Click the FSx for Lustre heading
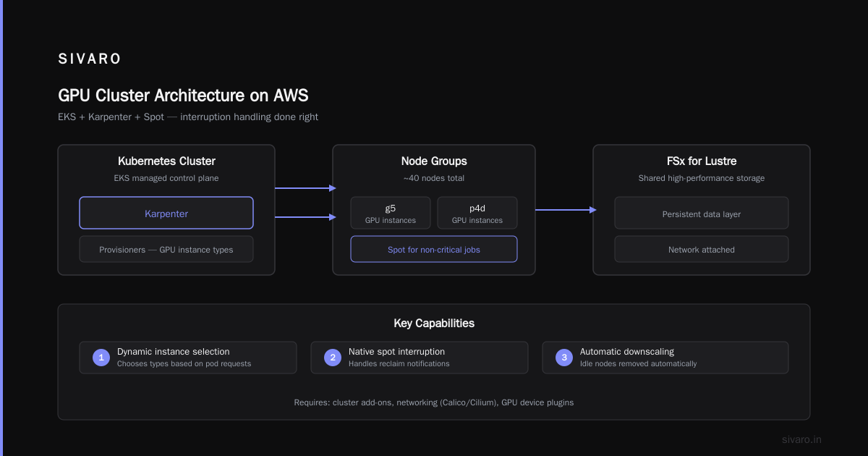The image size is (868, 456). (702, 161)
